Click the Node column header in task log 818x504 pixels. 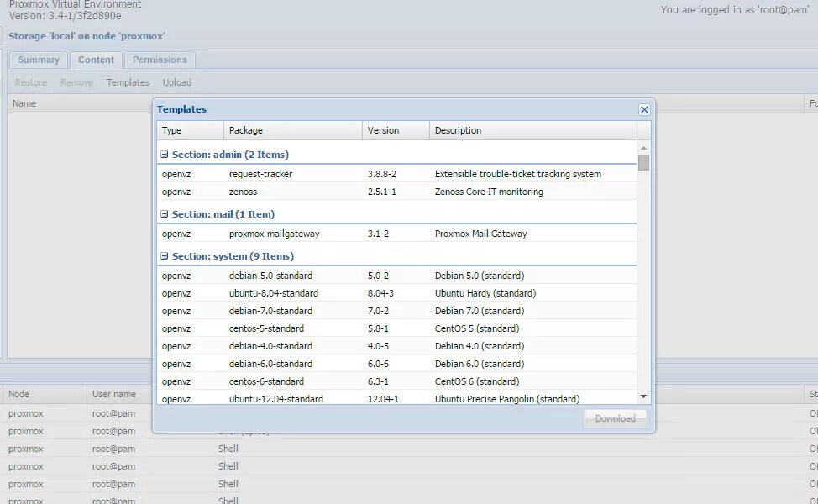click(45, 394)
